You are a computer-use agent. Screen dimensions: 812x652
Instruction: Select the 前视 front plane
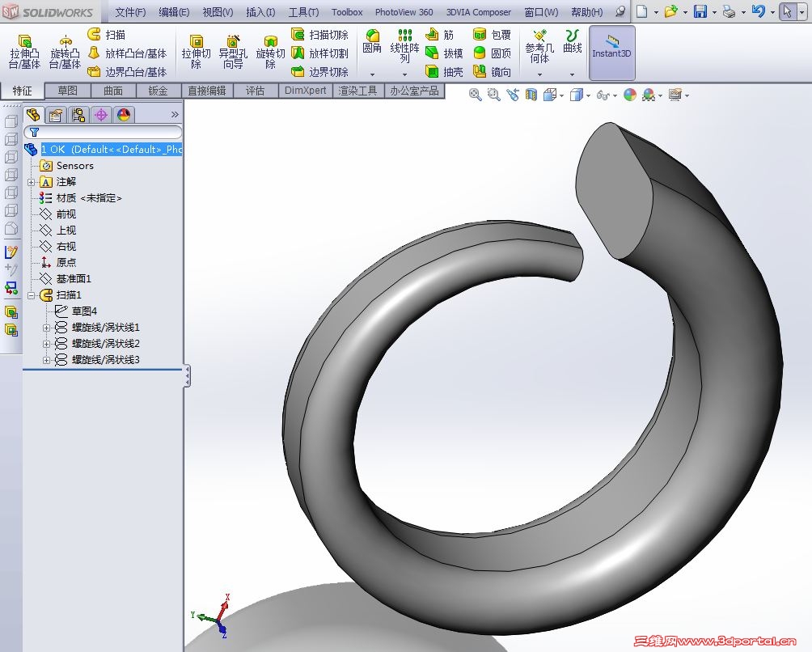point(58,214)
